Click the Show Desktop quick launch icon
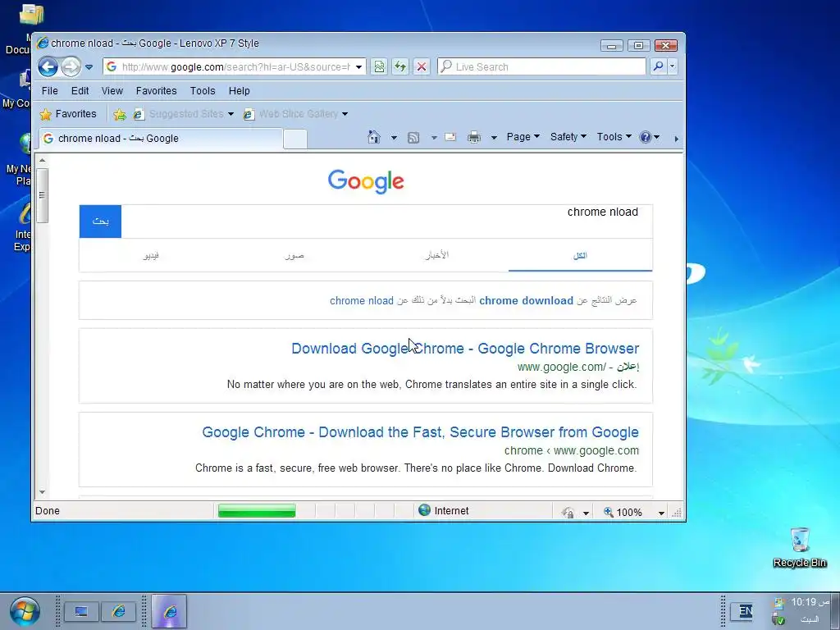The height and width of the screenshot is (630, 840). (x=81, y=612)
